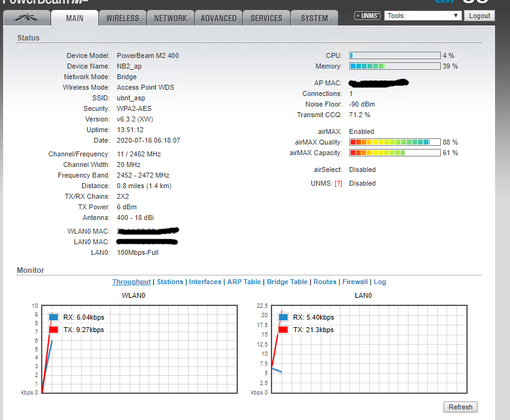This screenshot has height=420, width=510.
Task: Open the Log monitor link
Action: (x=380, y=282)
